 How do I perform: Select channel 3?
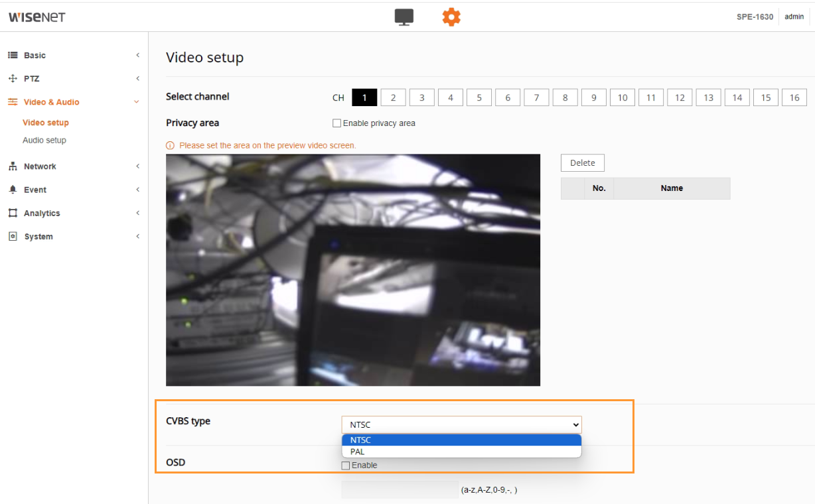[421, 97]
